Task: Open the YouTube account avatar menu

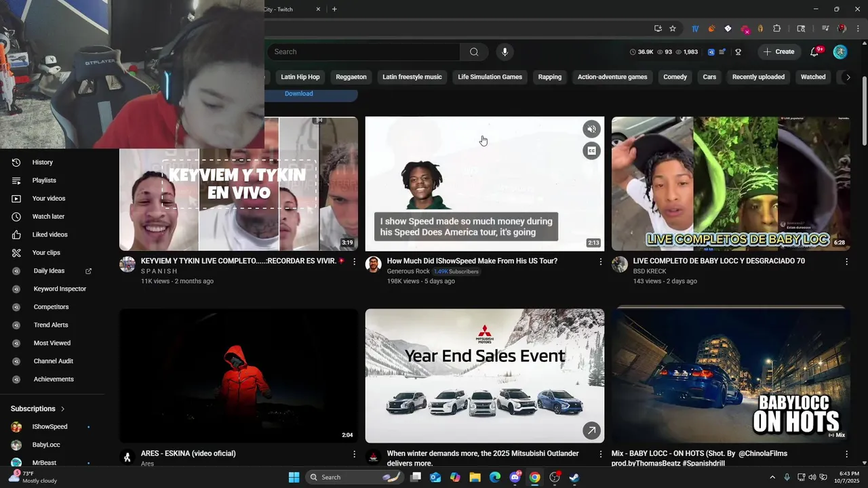Action: [840, 52]
